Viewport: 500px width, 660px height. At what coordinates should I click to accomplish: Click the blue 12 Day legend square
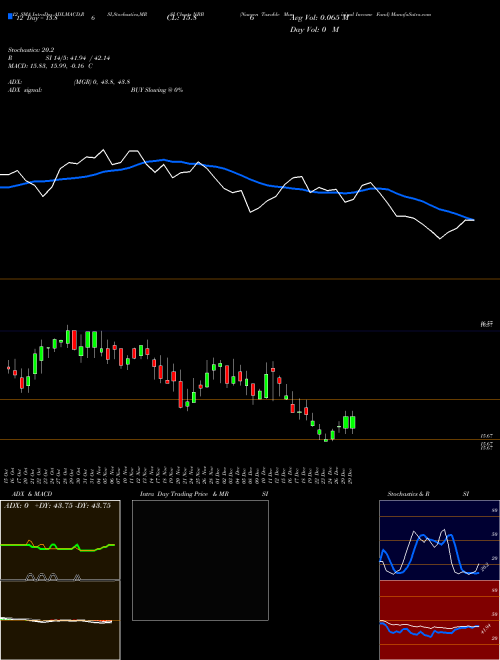click(x=10, y=16)
